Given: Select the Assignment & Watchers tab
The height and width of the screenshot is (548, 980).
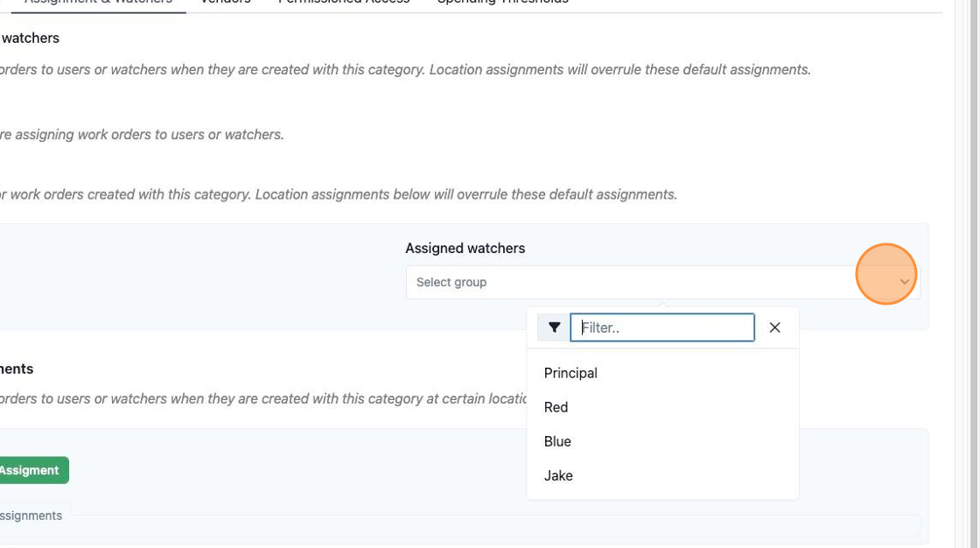Looking at the screenshot, I should (98, 3).
